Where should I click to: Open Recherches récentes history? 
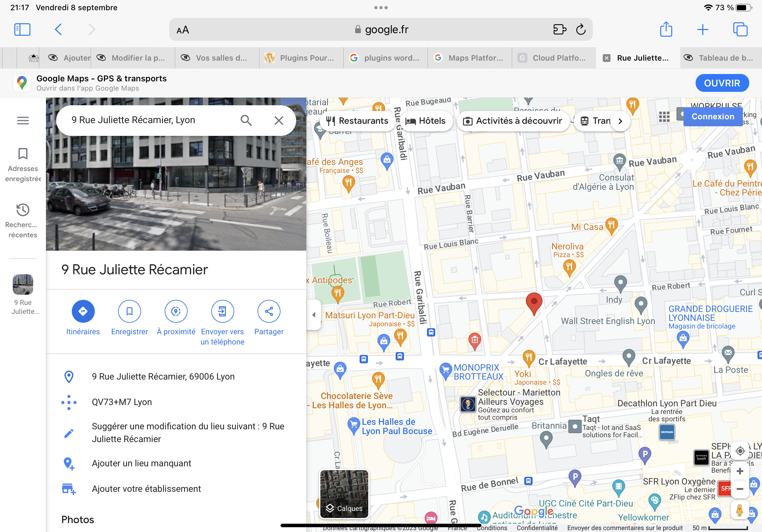pos(23,221)
